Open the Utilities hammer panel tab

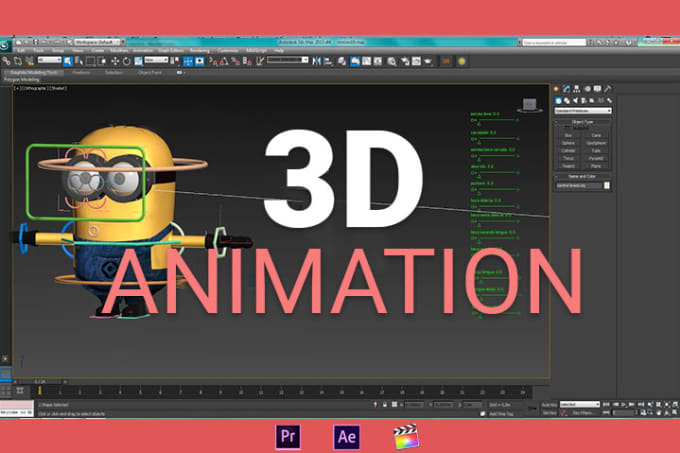click(x=608, y=89)
